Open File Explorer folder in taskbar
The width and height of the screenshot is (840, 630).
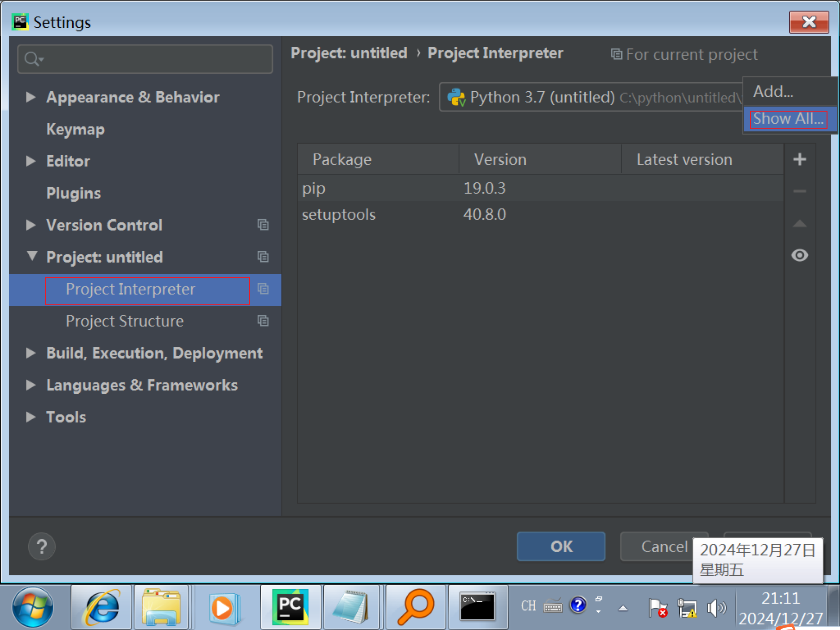coord(161,607)
